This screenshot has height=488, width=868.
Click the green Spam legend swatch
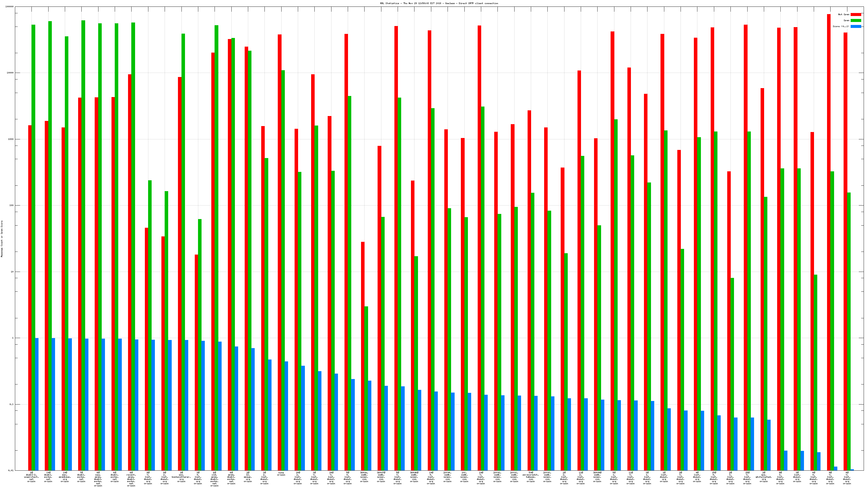tap(856, 21)
